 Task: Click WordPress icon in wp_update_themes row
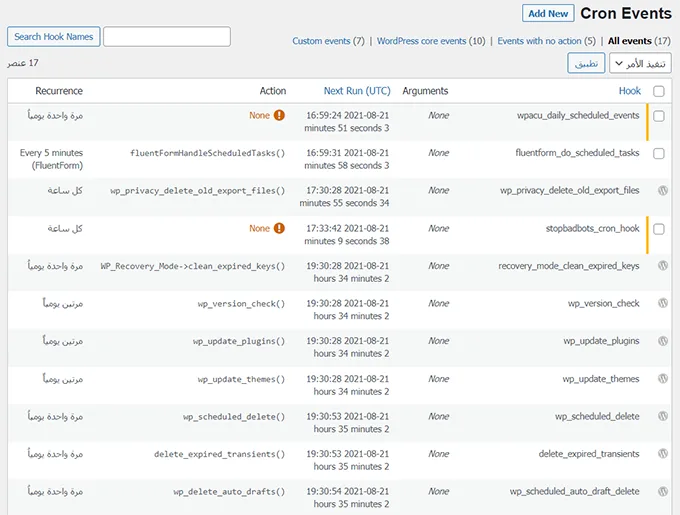point(663,378)
